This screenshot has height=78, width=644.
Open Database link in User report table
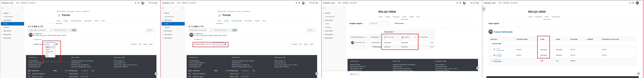(499, 56)
